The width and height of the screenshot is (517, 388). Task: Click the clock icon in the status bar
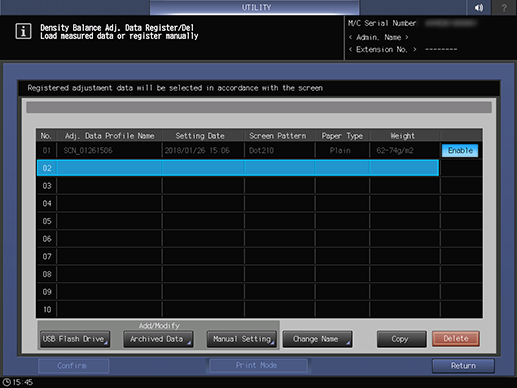pos(7,382)
